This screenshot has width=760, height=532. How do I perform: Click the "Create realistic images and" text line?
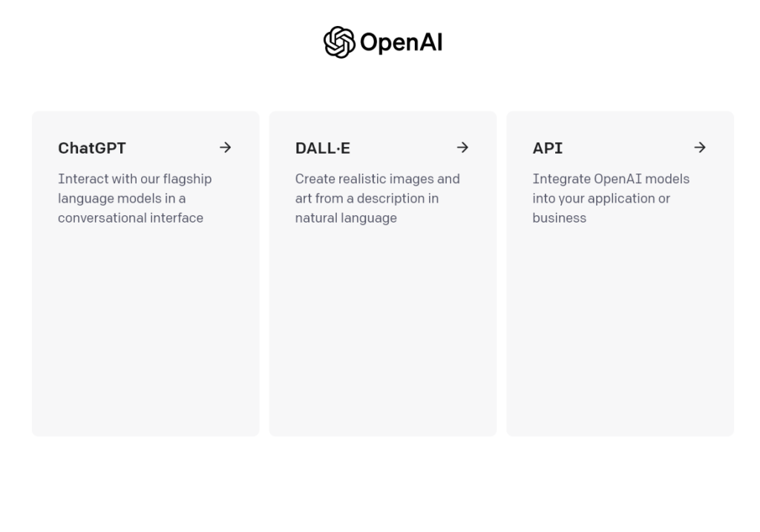pyautogui.click(x=377, y=179)
